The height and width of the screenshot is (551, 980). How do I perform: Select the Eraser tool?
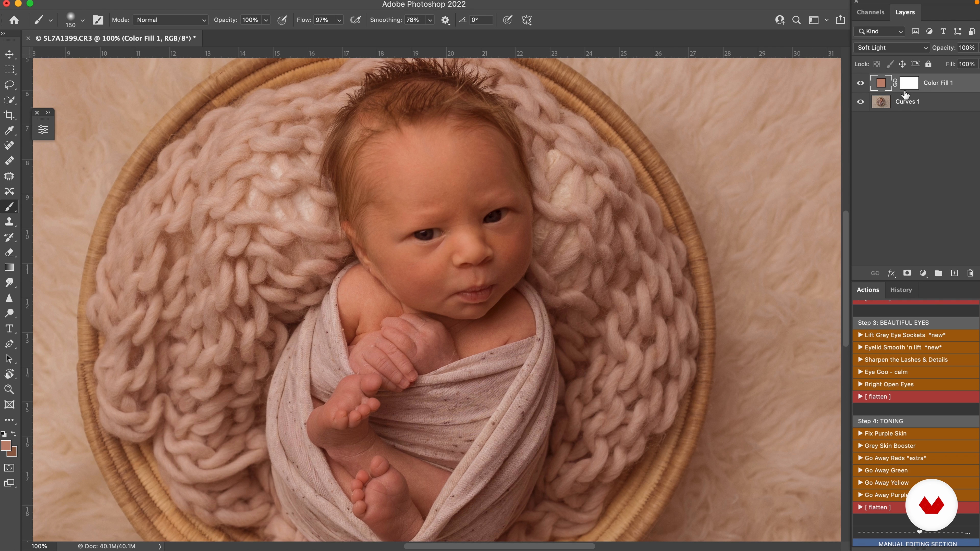click(9, 253)
